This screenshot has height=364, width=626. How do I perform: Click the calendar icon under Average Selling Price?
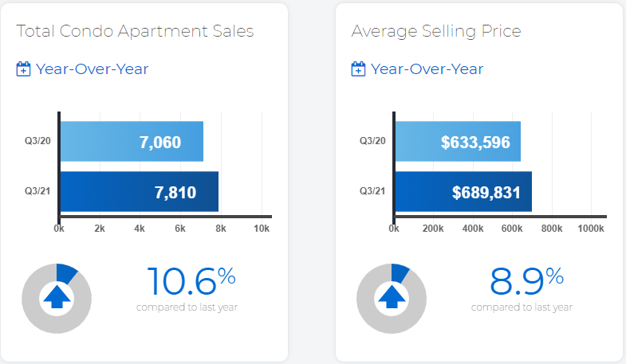358,69
